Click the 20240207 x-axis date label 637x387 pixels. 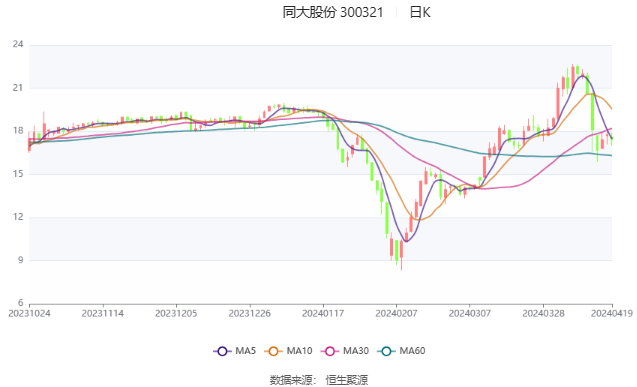tap(396, 313)
